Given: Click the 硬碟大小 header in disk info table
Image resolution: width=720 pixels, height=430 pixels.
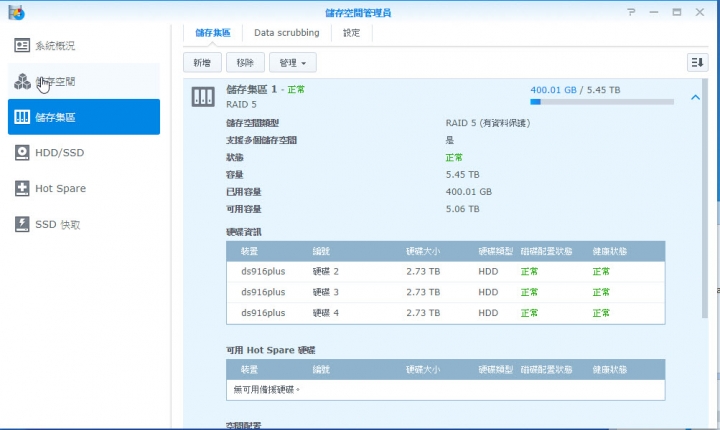Looking at the screenshot, I should (x=423, y=251).
